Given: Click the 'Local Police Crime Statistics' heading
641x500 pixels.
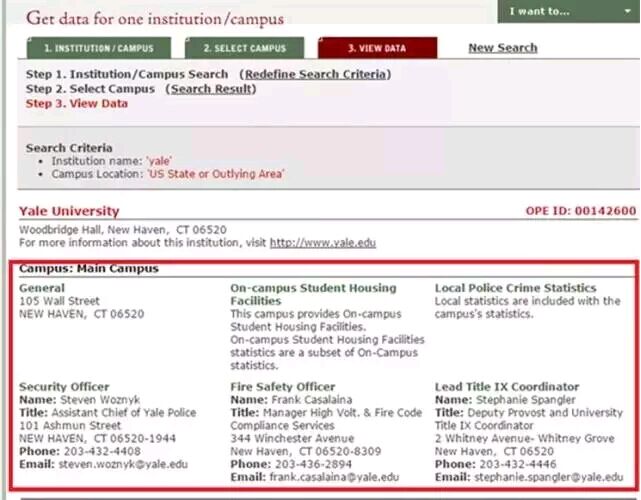Looking at the screenshot, I should [x=515, y=288].
